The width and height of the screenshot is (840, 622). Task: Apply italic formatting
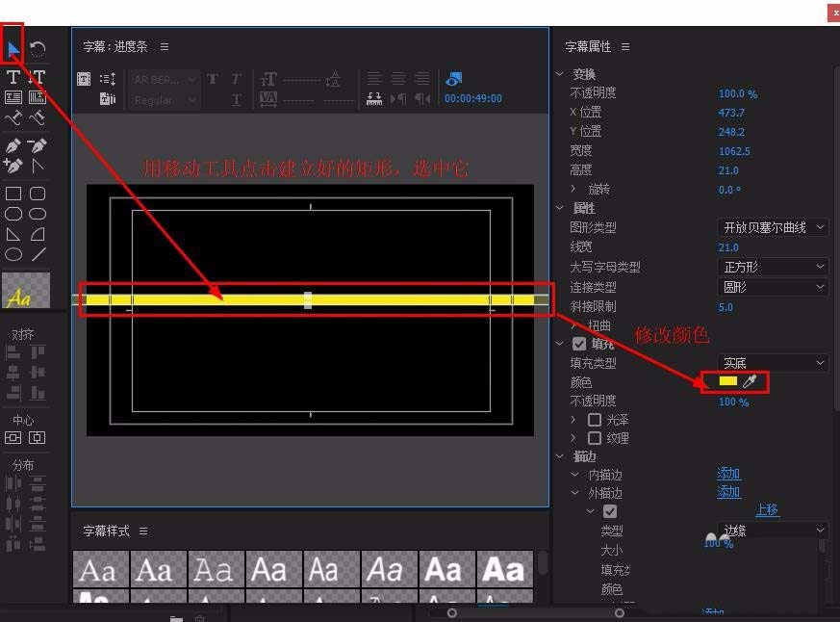click(x=236, y=77)
